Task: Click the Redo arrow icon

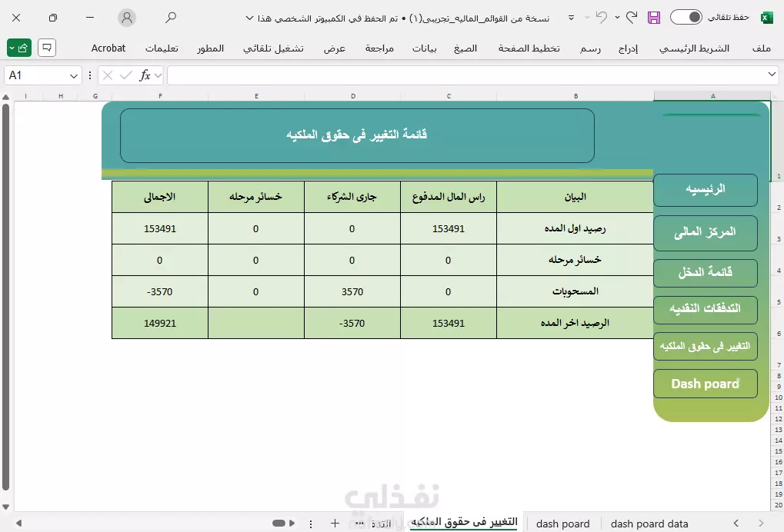Action: (x=632, y=18)
